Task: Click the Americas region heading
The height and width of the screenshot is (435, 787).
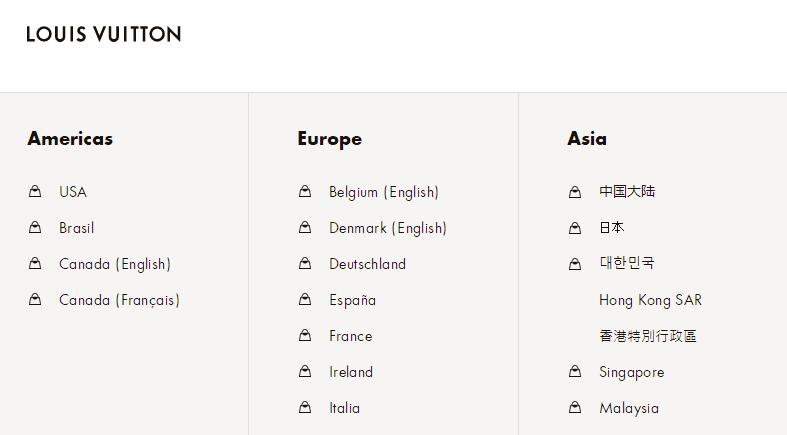Action: (70, 139)
